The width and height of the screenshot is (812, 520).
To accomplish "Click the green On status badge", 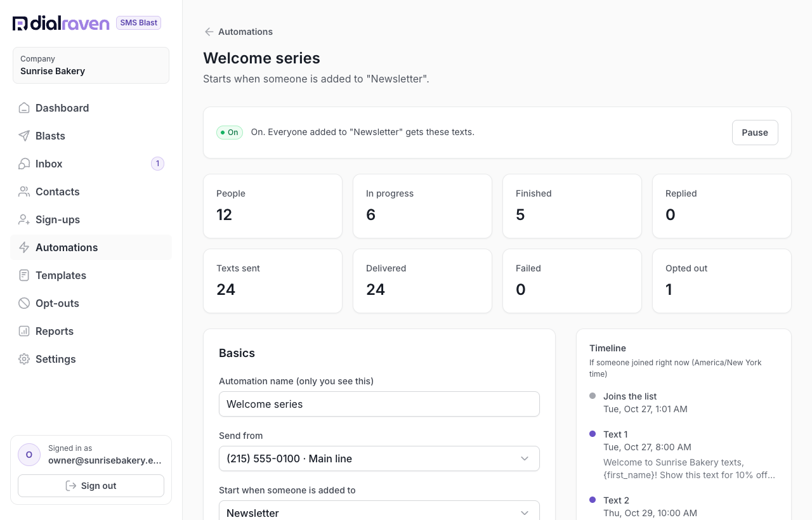I will coord(230,133).
